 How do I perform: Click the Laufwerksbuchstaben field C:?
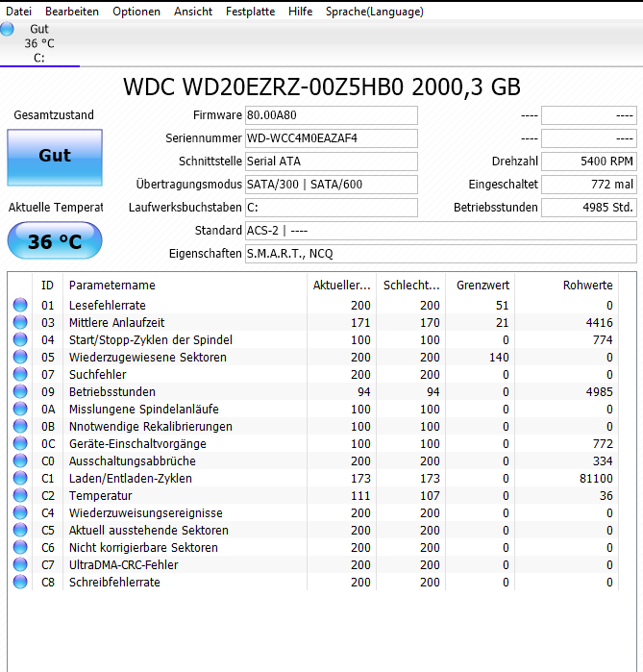(332, 208)
